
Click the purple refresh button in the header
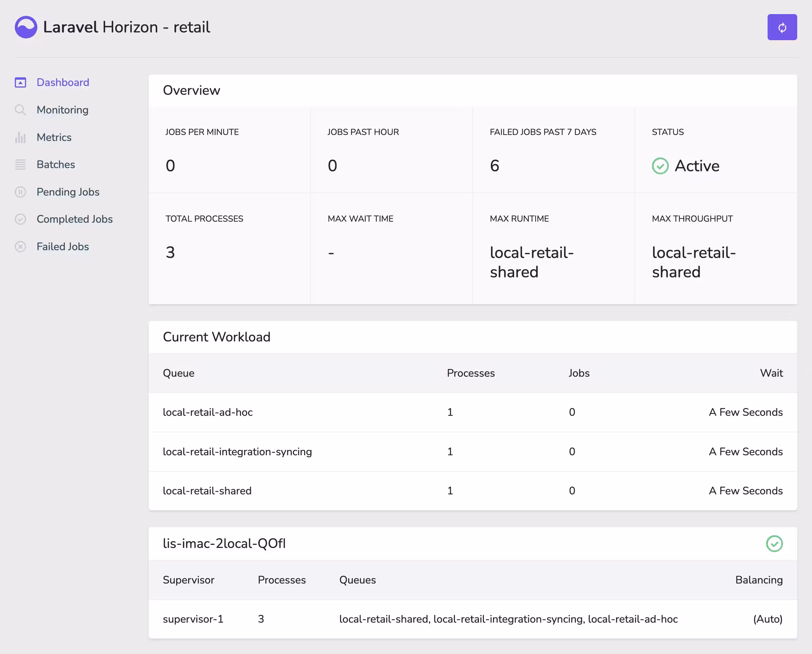pyautogui.click(x=782, y=27)
